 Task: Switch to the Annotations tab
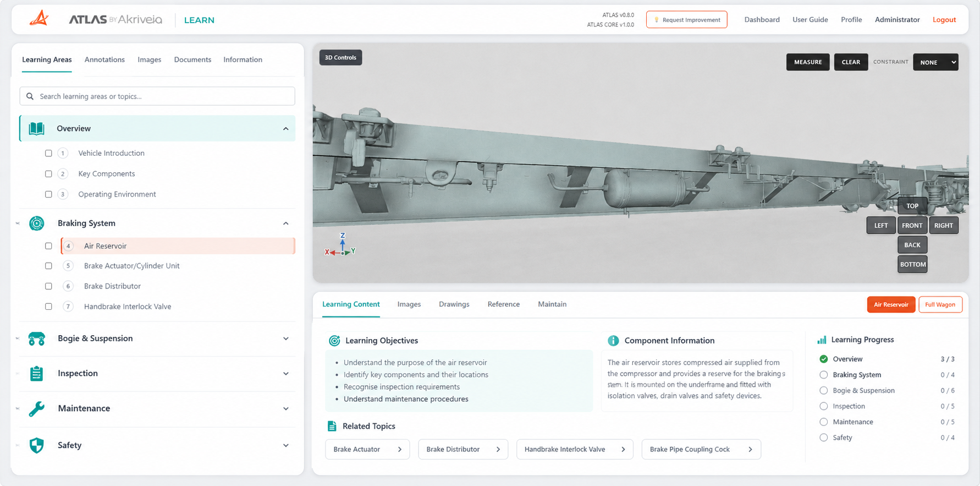click(104, 59)
